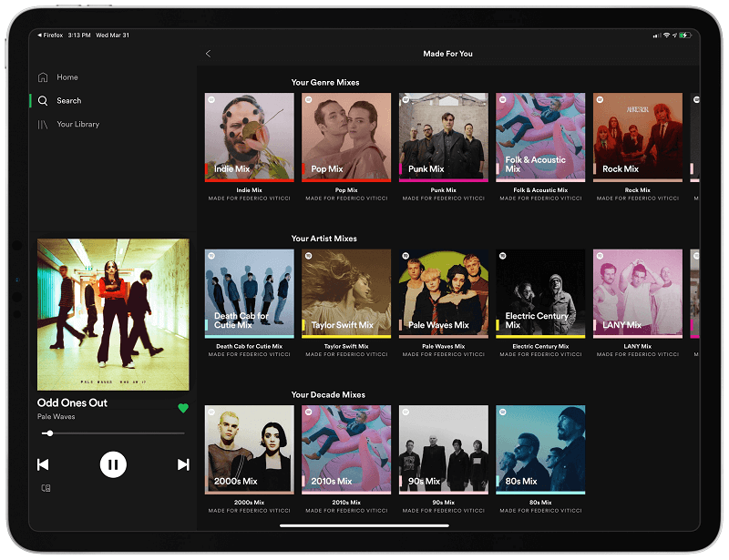Open the 90s Mix cover

point(444,450)
